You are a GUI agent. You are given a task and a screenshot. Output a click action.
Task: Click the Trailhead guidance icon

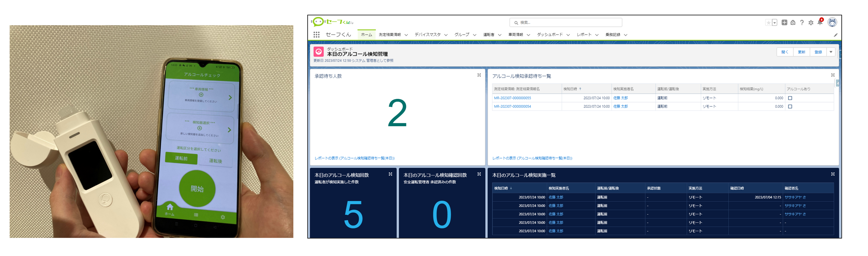coord(793,22)
